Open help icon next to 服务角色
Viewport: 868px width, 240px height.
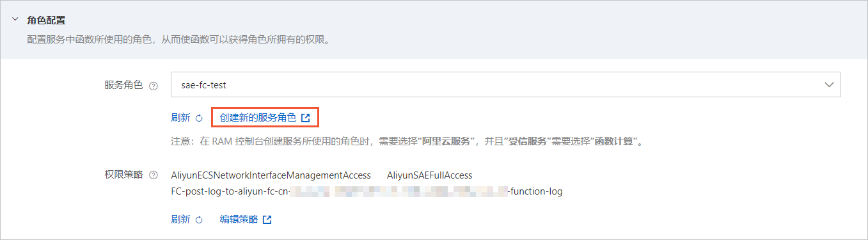click(153, 85)
